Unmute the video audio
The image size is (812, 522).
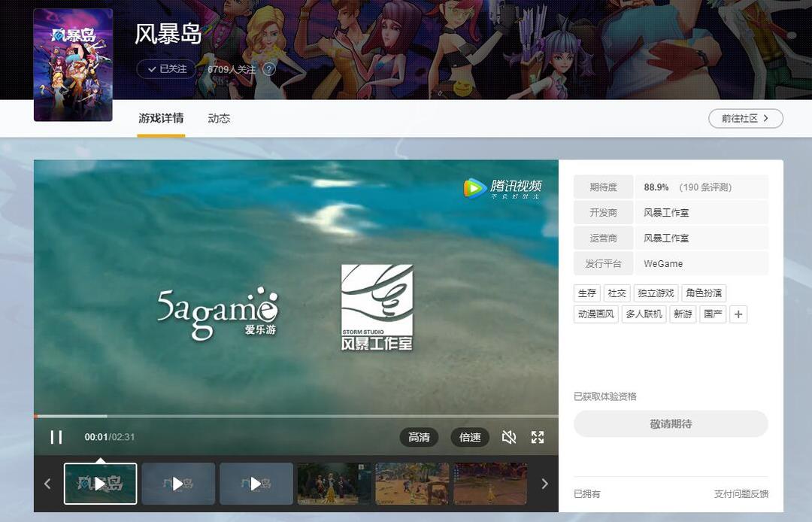click(509, 437)
